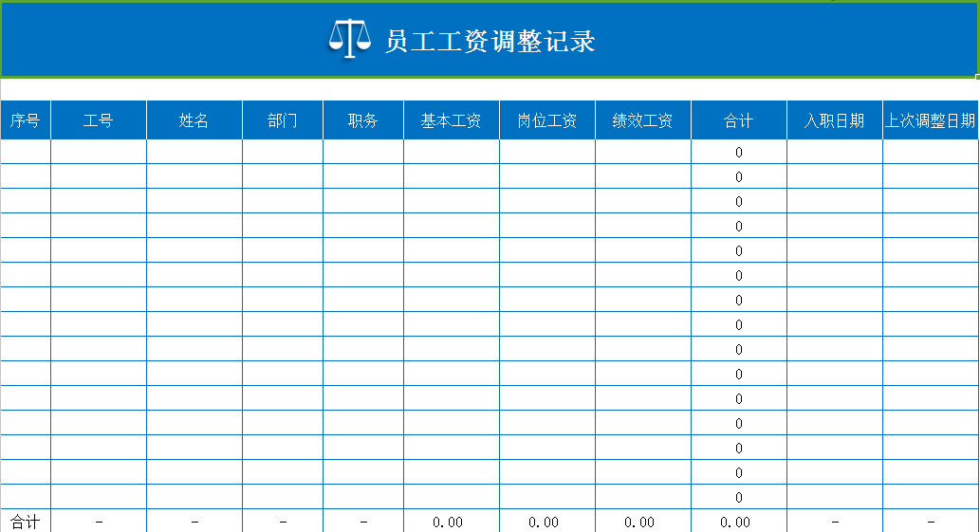Select 岗位工资 total 0.00 in totals row
The image size is (980, 532).
(543, 522)
